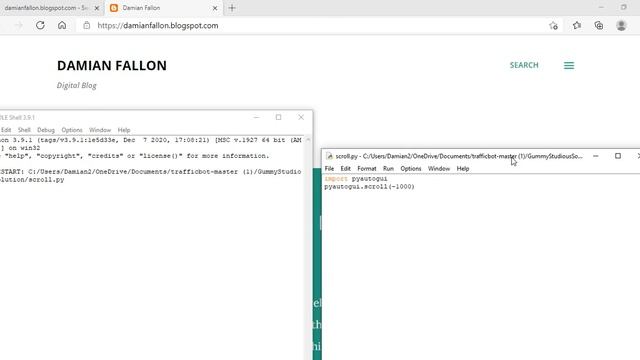640x360 pixels.
Task: Click the DAMIAN FALLON blog title
Action: 112,65
